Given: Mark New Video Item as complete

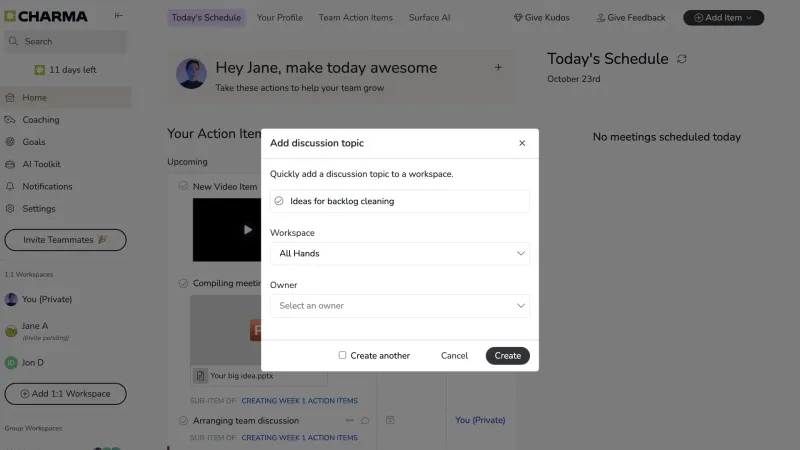Looking at the screenshot, I should click(x=183, y=186).
